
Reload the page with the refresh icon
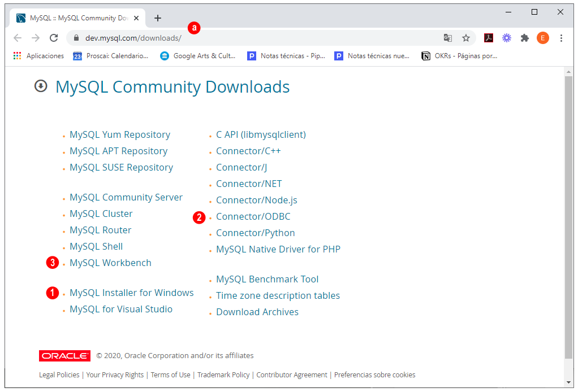(x=54, y=38)
